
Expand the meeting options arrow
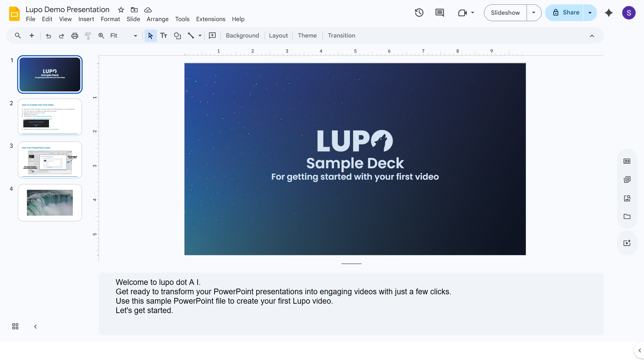point(473,13)
